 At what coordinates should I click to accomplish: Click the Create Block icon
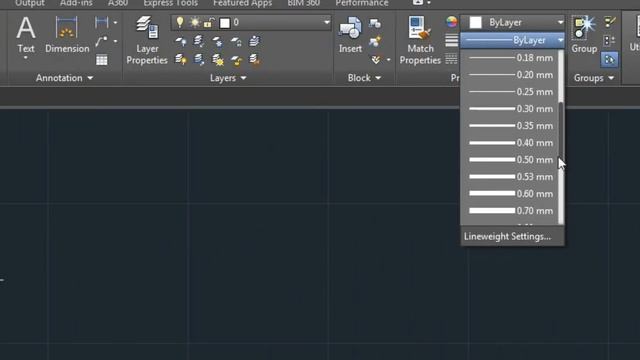pos(375,23)
